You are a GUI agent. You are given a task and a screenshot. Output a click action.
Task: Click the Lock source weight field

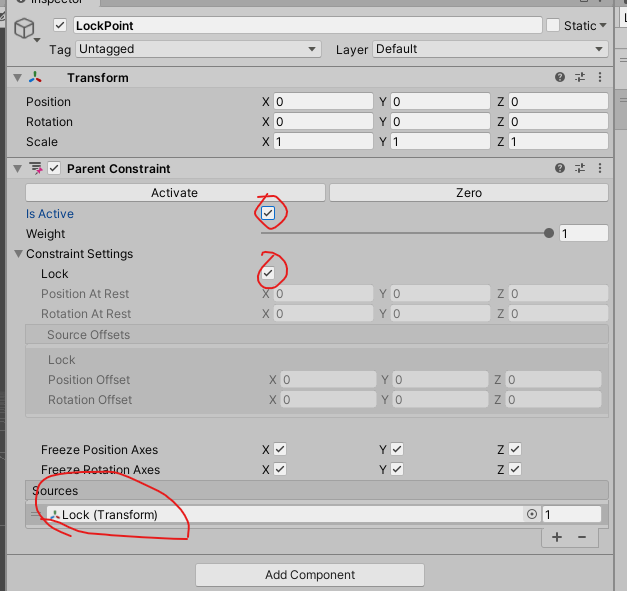point(571,514)
